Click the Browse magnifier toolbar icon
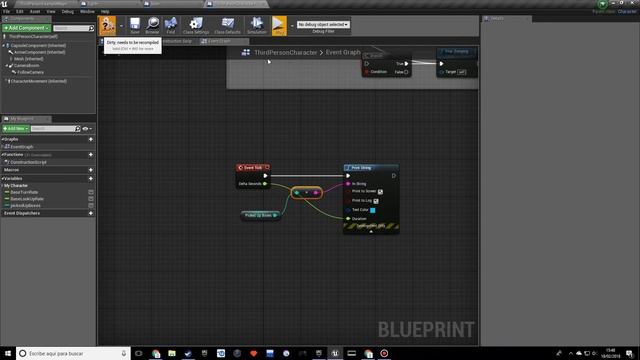The width and height of the screenshot is (640, 360). [x=153, y=26]
